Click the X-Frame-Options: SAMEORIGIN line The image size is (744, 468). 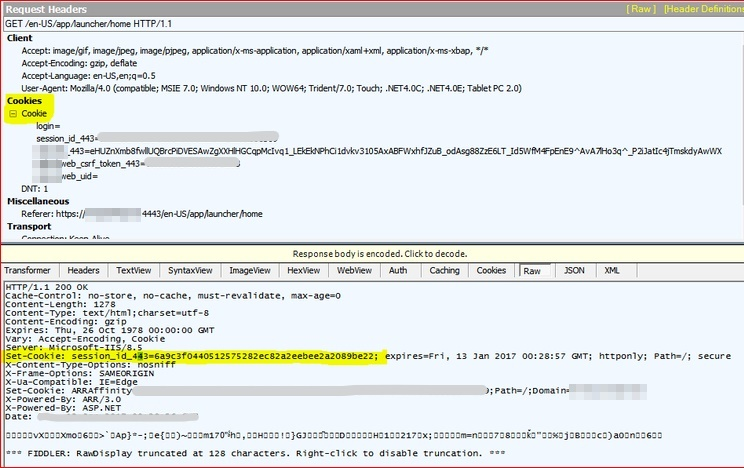[79, 374]
